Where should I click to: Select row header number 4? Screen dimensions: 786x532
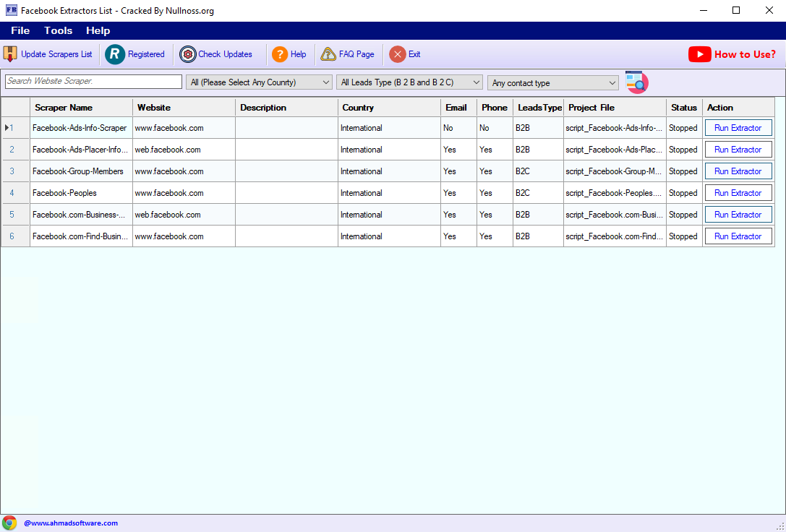point(15,193)
